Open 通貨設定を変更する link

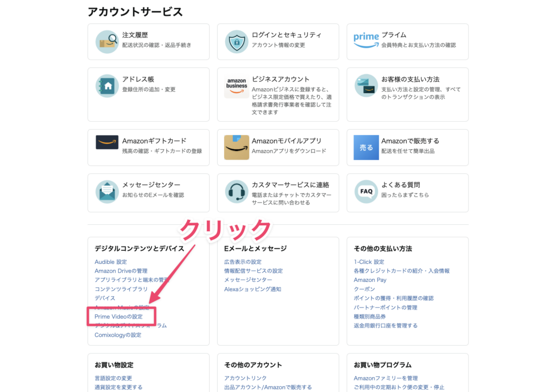(x=118, y=388)
